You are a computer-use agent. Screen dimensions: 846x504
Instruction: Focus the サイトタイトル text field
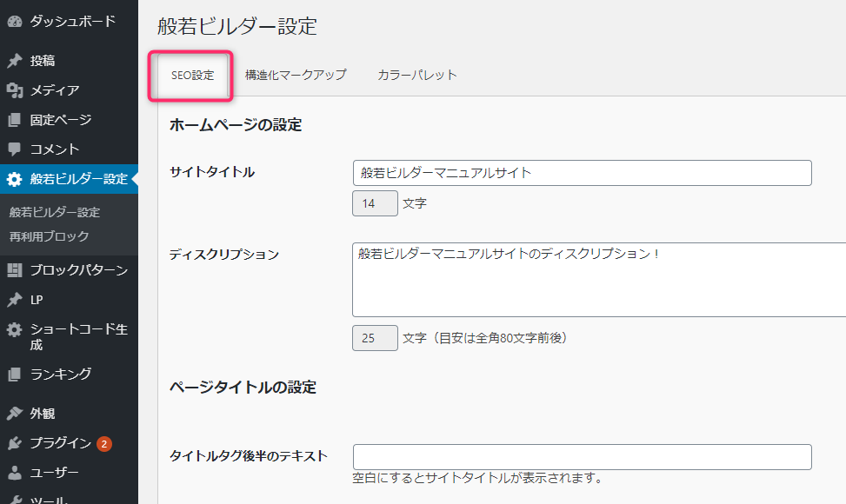(x=583, y=173)
